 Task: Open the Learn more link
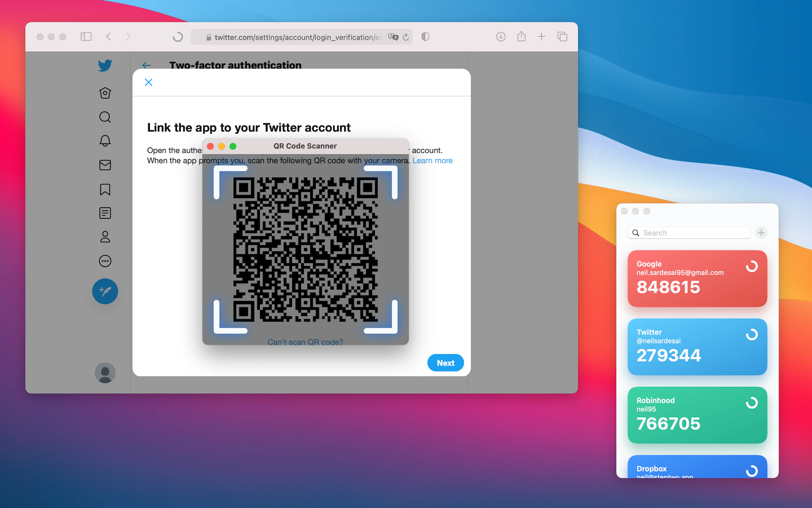432,160
